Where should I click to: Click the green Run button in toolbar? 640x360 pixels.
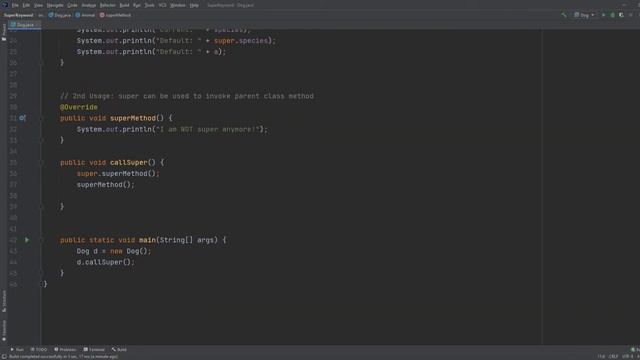(x=603, y=15)
